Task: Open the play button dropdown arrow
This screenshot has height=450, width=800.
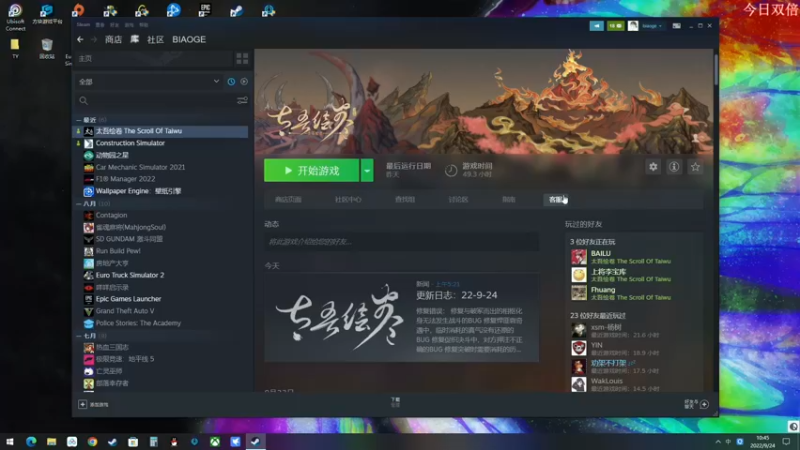Action: (367, 170)
